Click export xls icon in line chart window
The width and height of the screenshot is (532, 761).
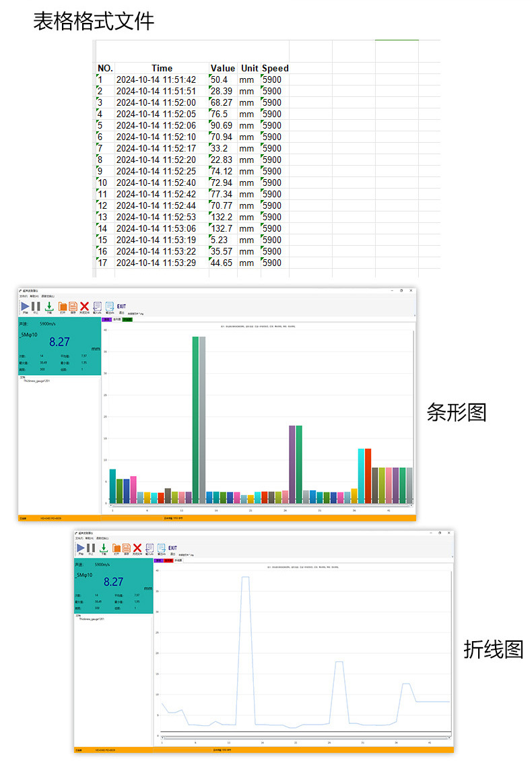click(161, 548)
